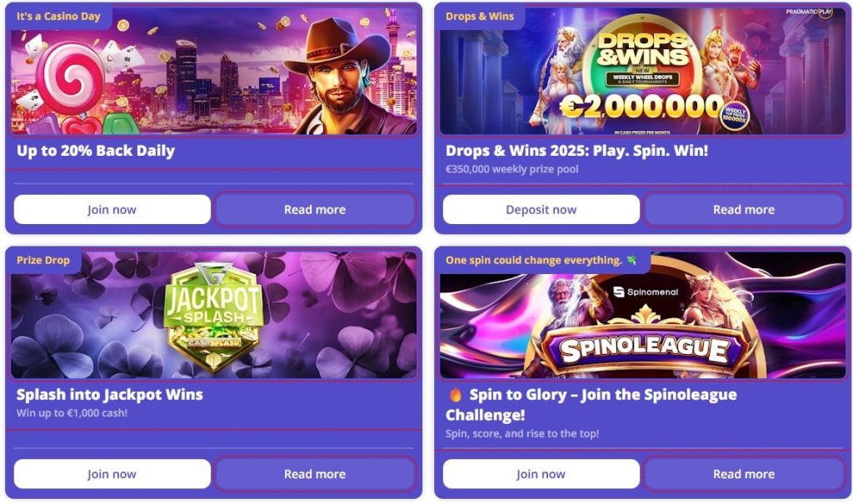Open the "Up to 20% Back Daily" headline
The image size is (853, 504).
[x=94, y=150]
